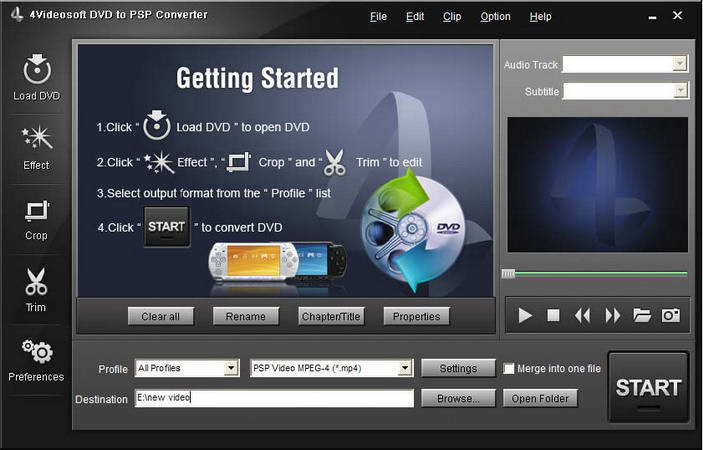The image size is (703, 450).
Task: Click the Open Folder button
Action: point(540,398)
